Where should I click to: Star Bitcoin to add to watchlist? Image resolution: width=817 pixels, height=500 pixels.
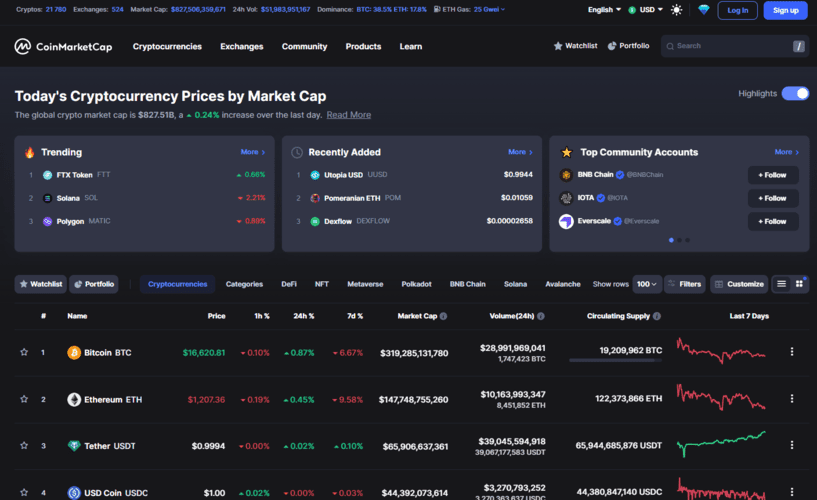(x=24, y=352)
